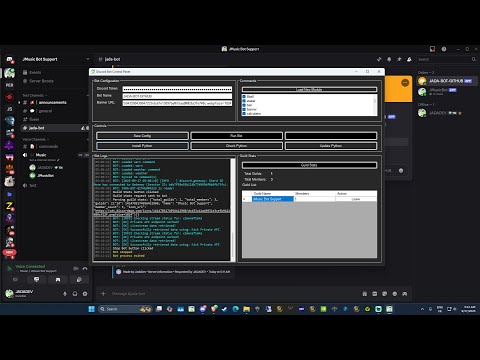Open Discord help icon in title bar
Screen dimensions: 480x360
tap(444, 49)
